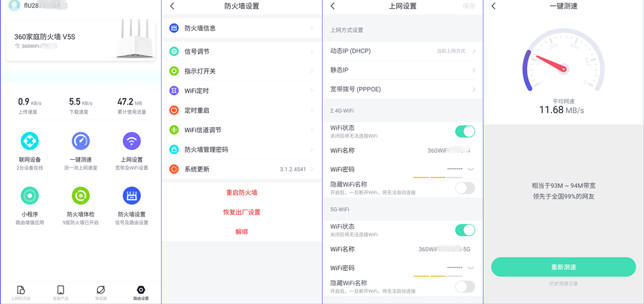Click the WiFi定时 hourglass icon
This screenshot has height=304, width=644.
click(x=174, y=91)
